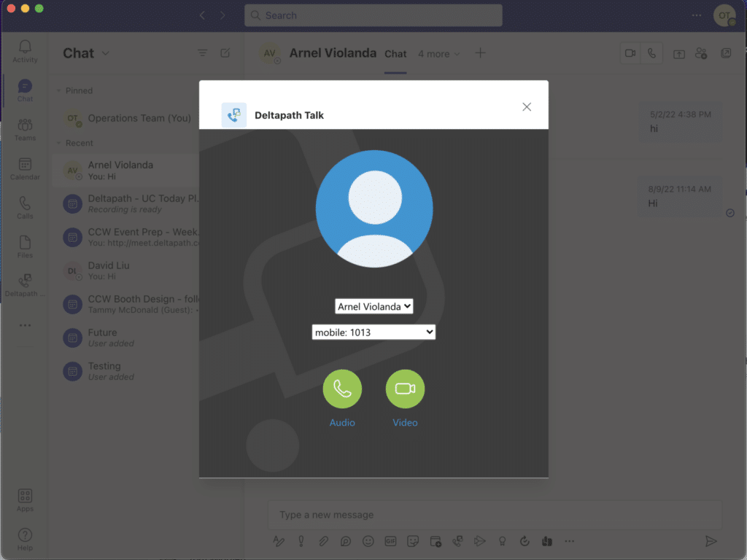Add people to the chat
This screenshot has width=747, height=560.
[x=701, y=52]
